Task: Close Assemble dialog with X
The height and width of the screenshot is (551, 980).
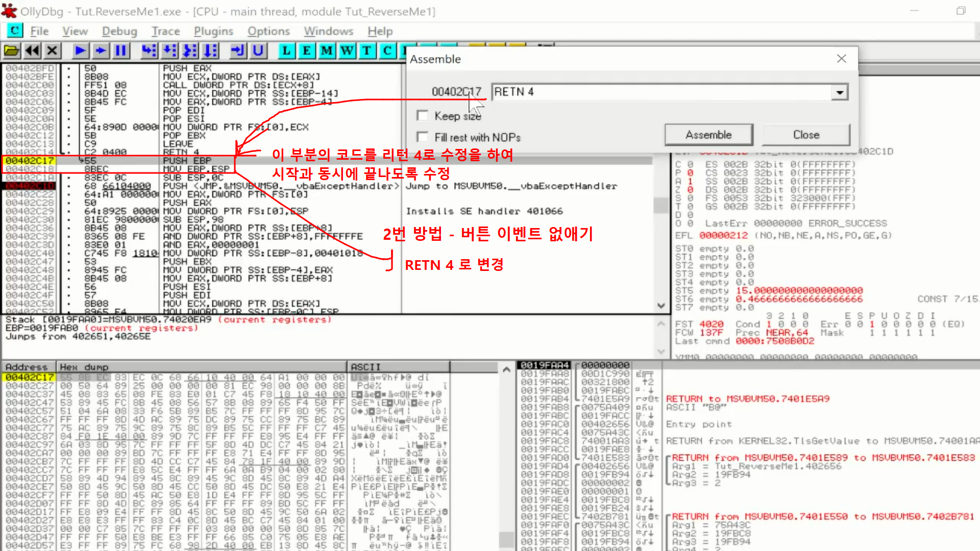Action: [x=841, y=59]
